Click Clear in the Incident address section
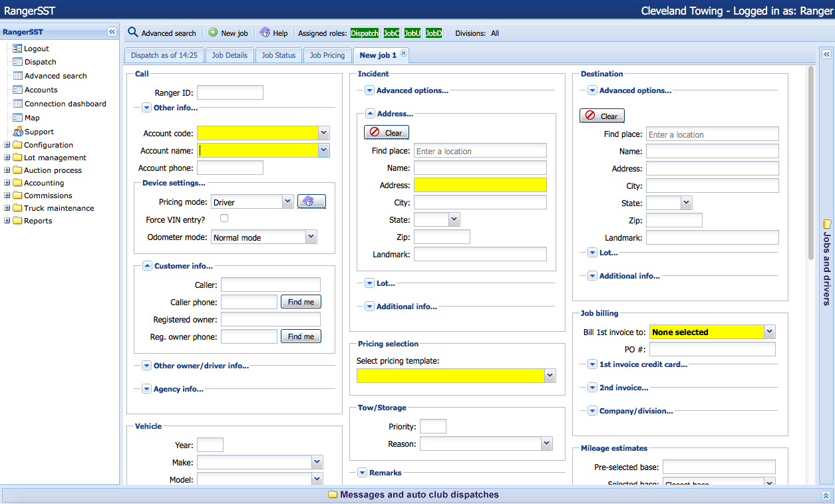The image size is (835, 504). (387, 132)
